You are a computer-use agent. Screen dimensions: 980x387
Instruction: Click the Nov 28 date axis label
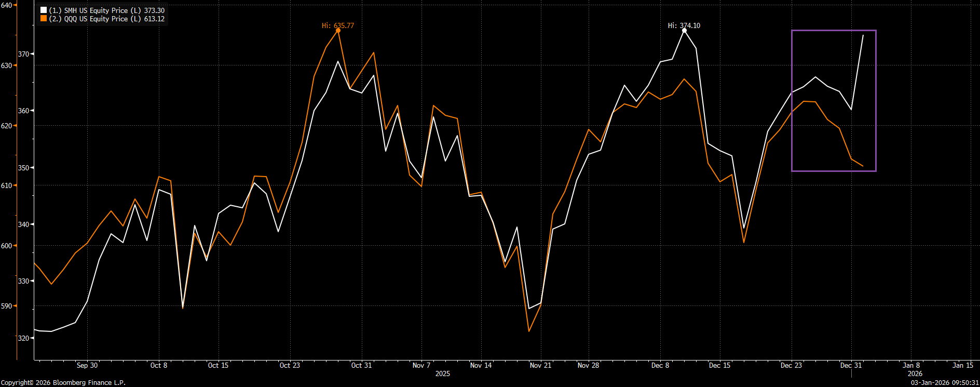pyautogui.click(x=588, y=365)
